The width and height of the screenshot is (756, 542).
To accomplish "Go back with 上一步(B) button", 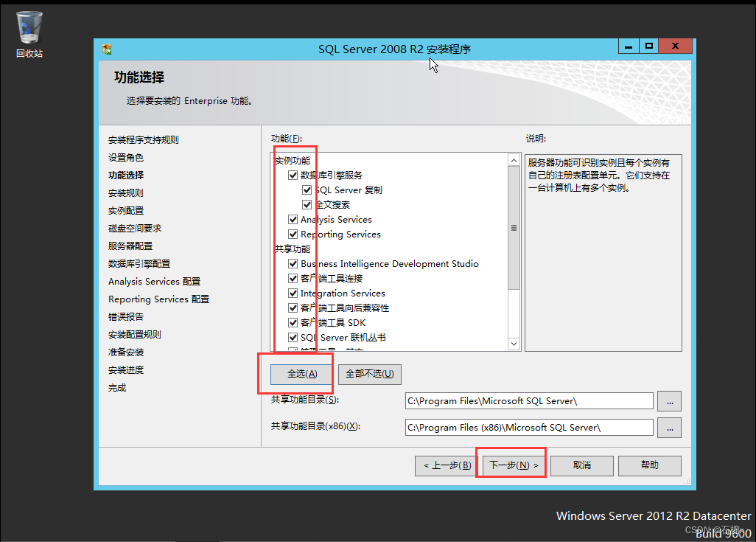I will (447, 466).
